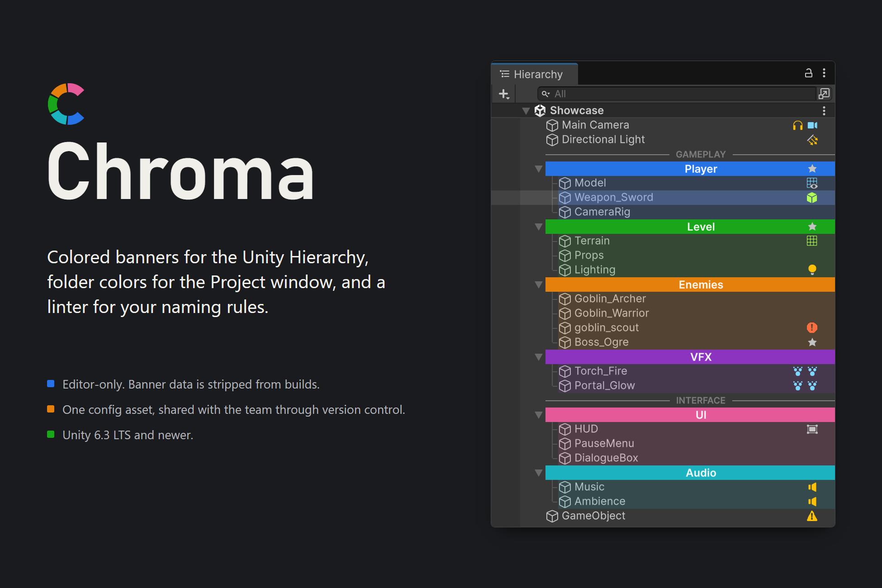Viewport: 882px width, 588px height.
Task: Toggle the Hierarchy panel lock icon
Action: coord(808,73)
